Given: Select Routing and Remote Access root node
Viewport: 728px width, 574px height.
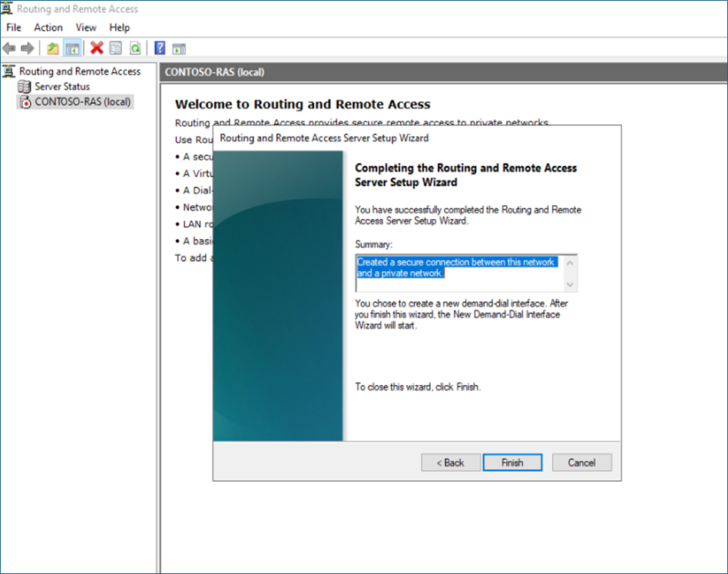Looking at the screenshot, I should tap(80, 71).
